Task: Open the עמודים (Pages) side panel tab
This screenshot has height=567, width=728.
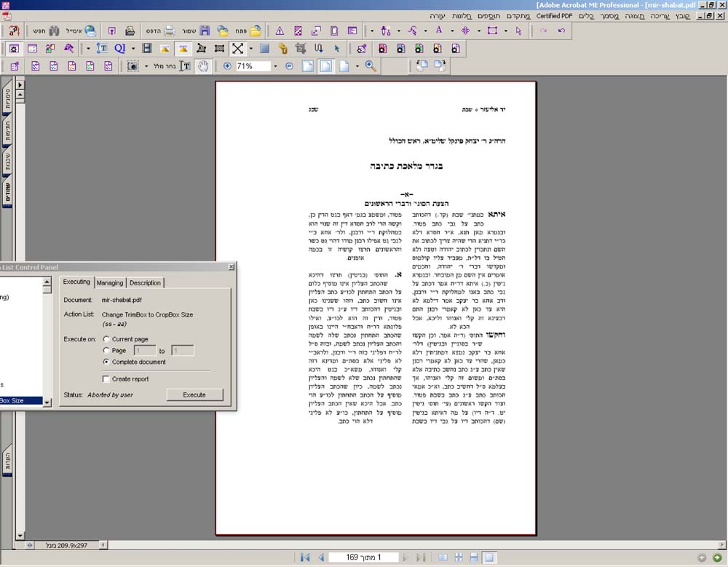Action: click(x=7, y=193)
